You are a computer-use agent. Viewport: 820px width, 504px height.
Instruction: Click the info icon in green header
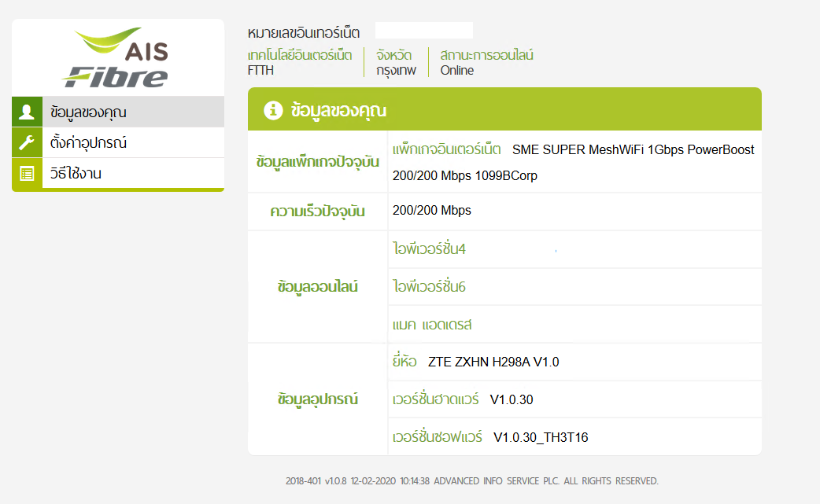(273, 109)
